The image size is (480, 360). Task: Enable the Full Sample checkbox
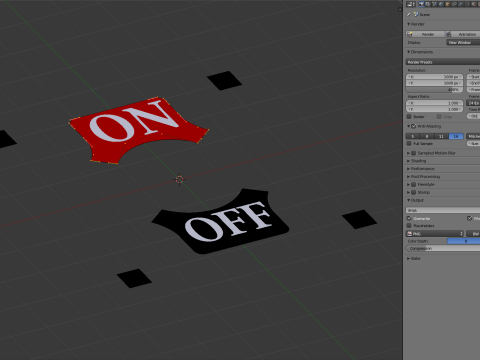pos(409,143)
